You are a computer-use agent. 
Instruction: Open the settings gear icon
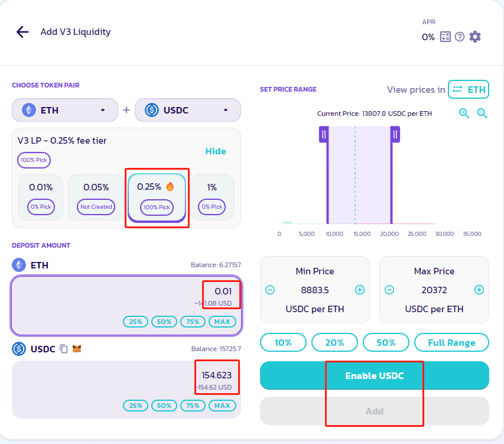[475, 37]
